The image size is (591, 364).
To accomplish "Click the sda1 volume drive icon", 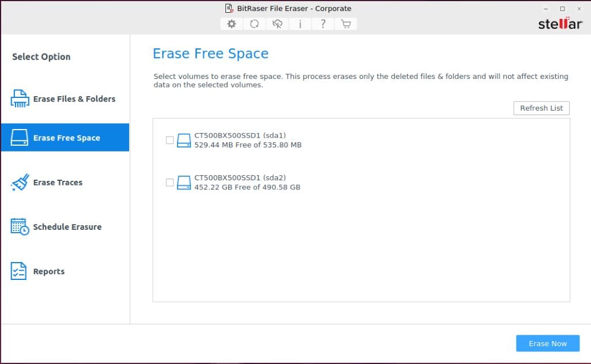I will (x=184, y=141).
